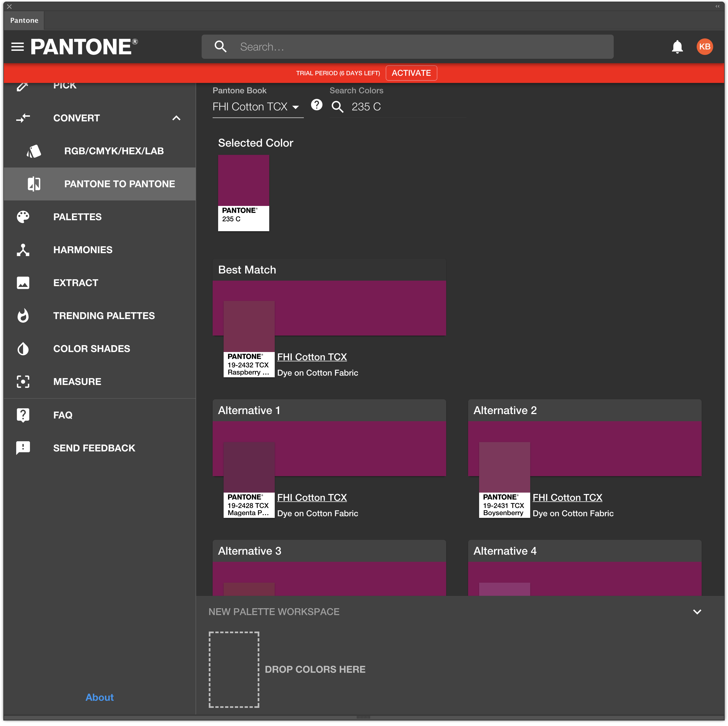The image size is (728, 726).
Task: Click the RGB/CMYK/HEX/LAB swatch icon
Action: point(34,151)
